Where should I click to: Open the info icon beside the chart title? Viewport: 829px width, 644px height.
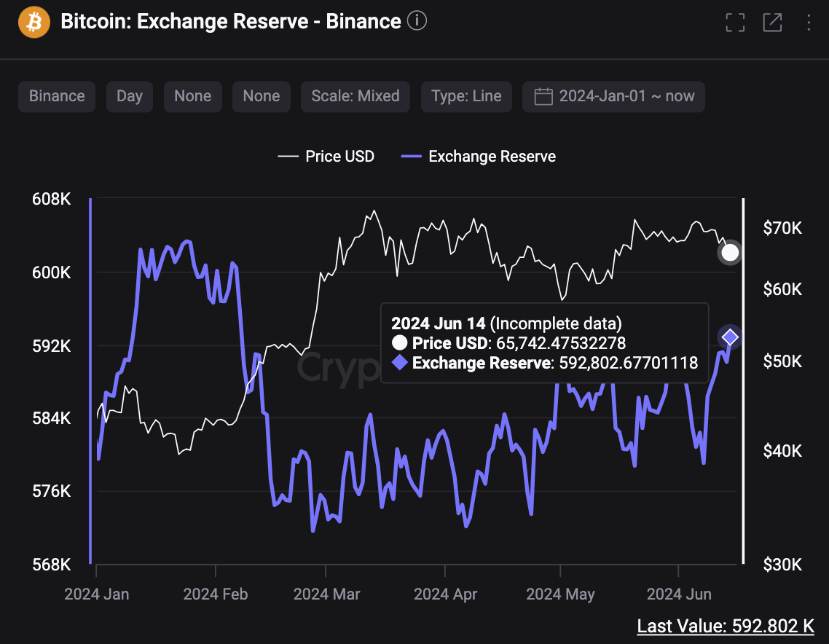coord(417,21)
